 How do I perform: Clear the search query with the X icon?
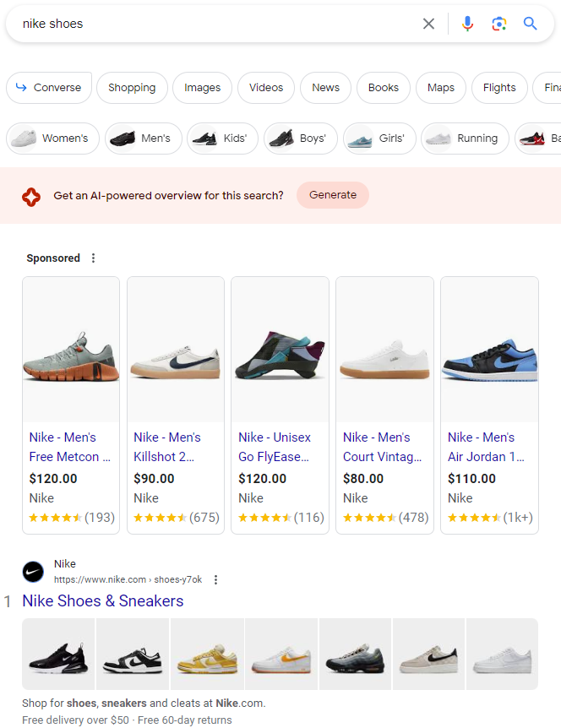pyautogui.click(x=428, y=24)
